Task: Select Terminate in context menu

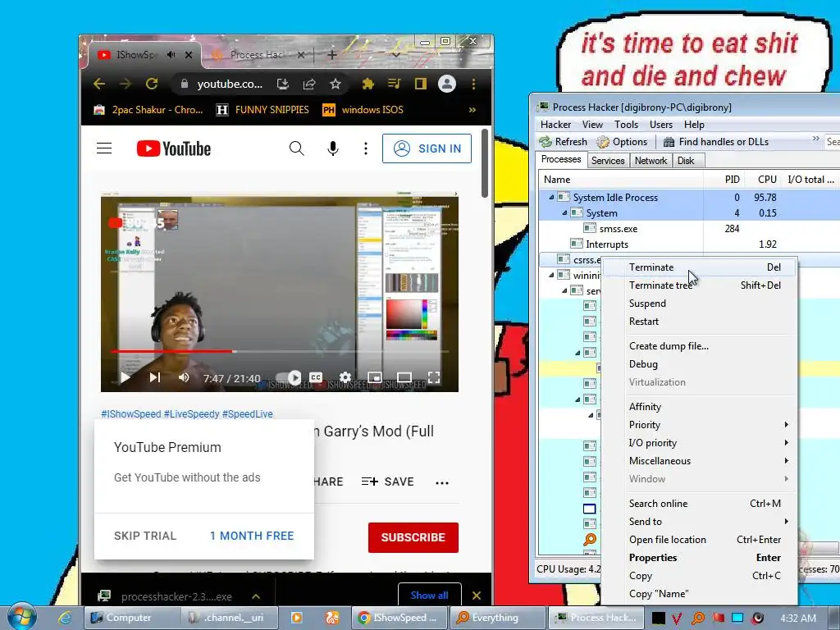Action: [x=699, y=267]
